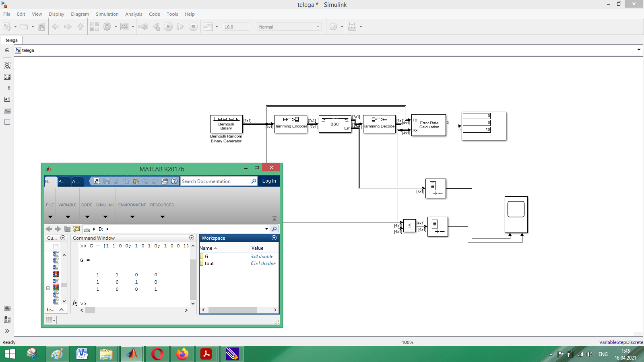Click the Step Forward button
This screenshot has width=644, height=362.
(181, 27)
